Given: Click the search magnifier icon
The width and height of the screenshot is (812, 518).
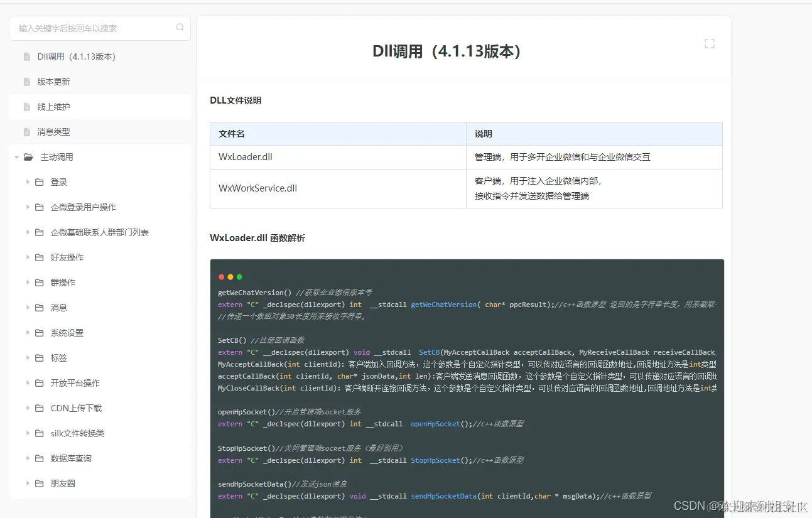Looking at the screenshot, I should pyautogui.click(x=180, y=28).
